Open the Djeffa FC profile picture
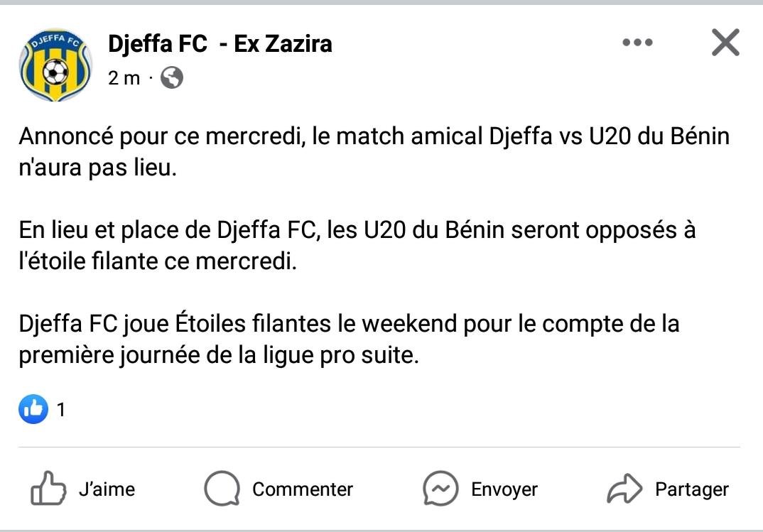 click(55, 65)
